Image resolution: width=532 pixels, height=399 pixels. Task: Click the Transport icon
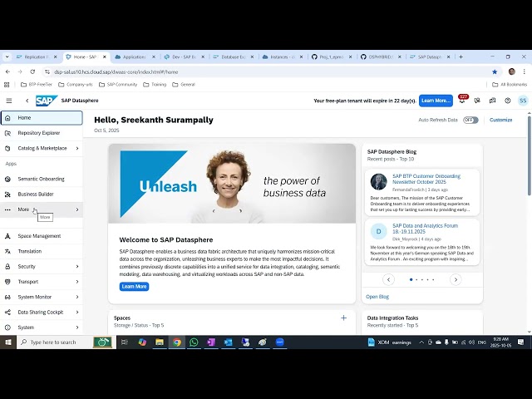[7, 282]
